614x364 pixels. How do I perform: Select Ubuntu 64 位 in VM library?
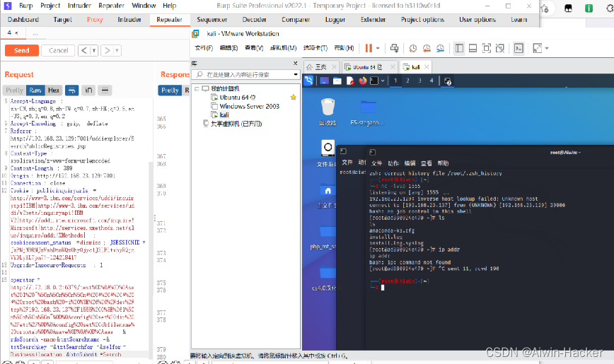coord(237,98)
